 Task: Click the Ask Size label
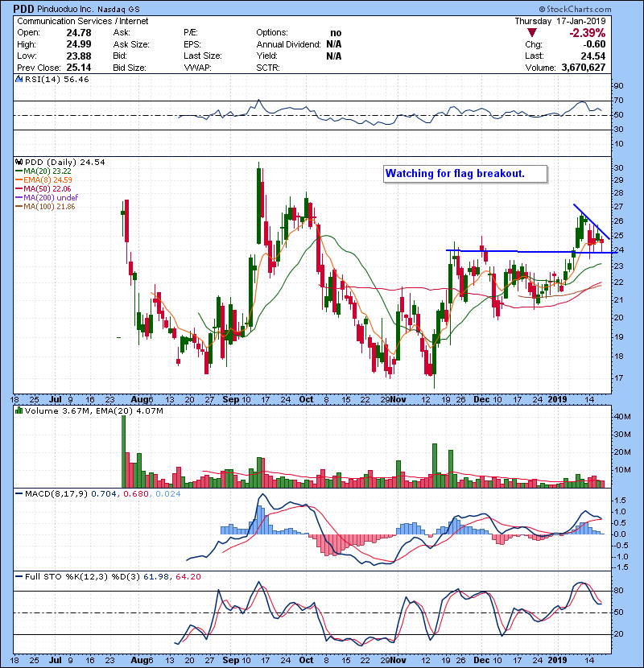coord(131,44)
